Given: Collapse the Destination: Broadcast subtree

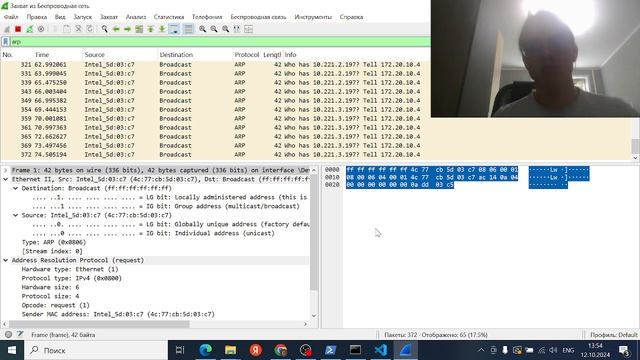Looking at the screenshot, I should coord(16,188).
